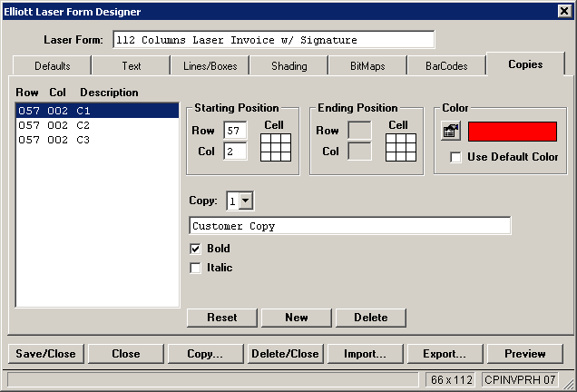Open the Lines/Boxes tab
This screenshot has width=577, height=392.
pyautogui.click(x=210, y=66)
